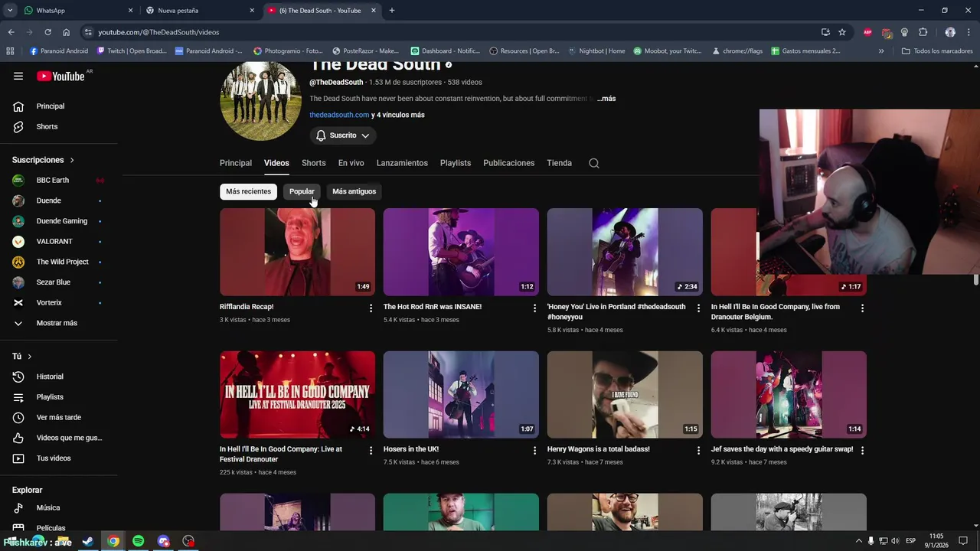Open Hosers in the UK! thumbnail

pyautogui.click(x=461, y=394)
